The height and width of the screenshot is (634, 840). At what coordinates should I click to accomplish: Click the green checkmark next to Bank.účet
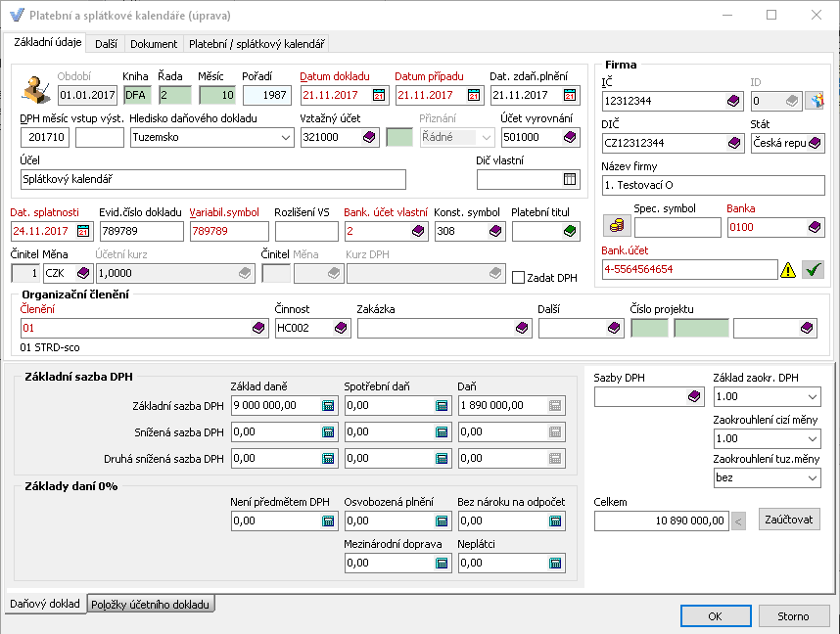point(814,269)
